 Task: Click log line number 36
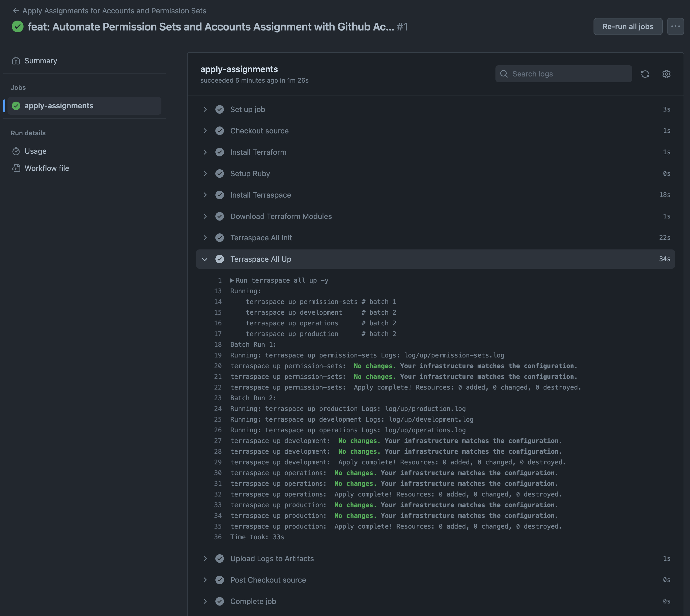[x=218, y=537]
